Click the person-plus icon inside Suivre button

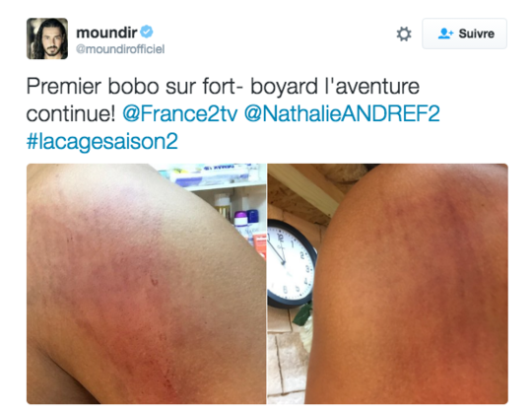[x=445, y=34]
